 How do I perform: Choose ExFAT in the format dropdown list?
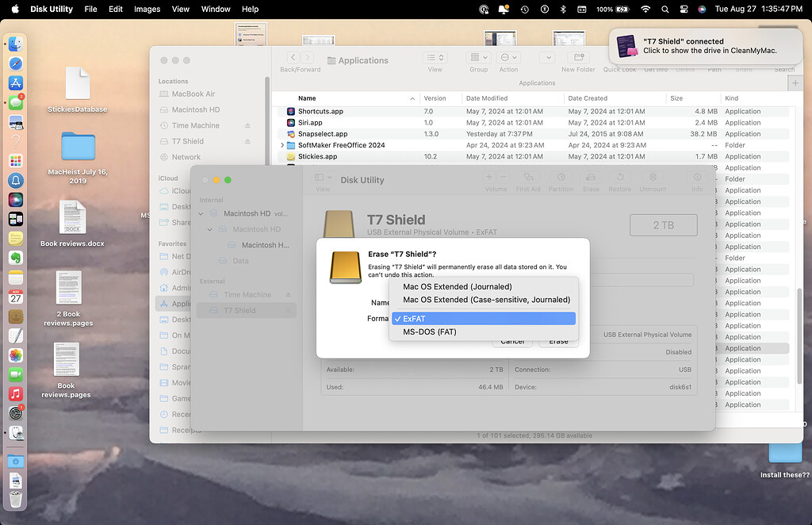(x=482, y=318)
